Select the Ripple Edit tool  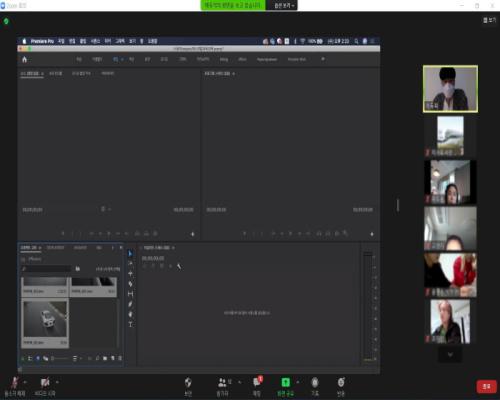(x=130, y=274)
